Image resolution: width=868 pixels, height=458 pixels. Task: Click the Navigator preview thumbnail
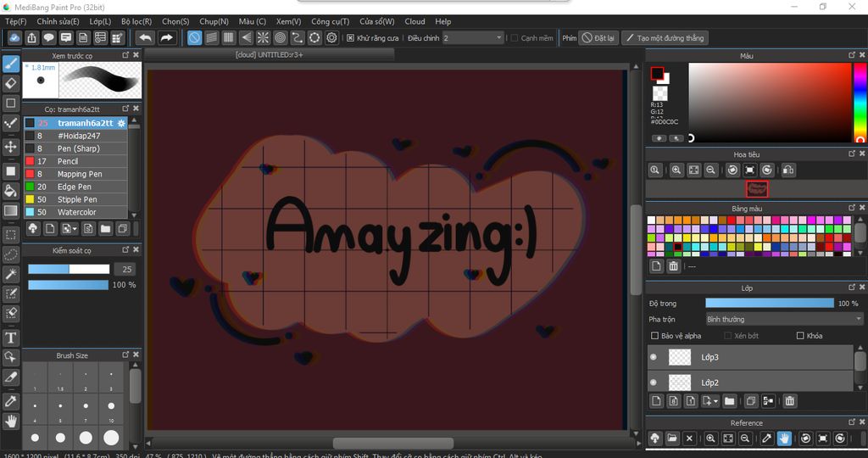tap(757, 189)
